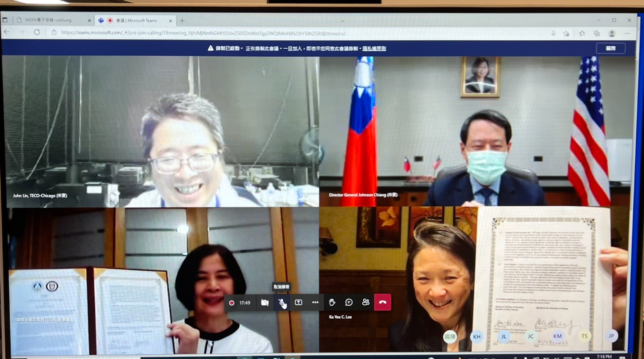This screenshot has height=359, width=644.
Task: Switch to the MOFA browser tab
Action: point(48,20)
